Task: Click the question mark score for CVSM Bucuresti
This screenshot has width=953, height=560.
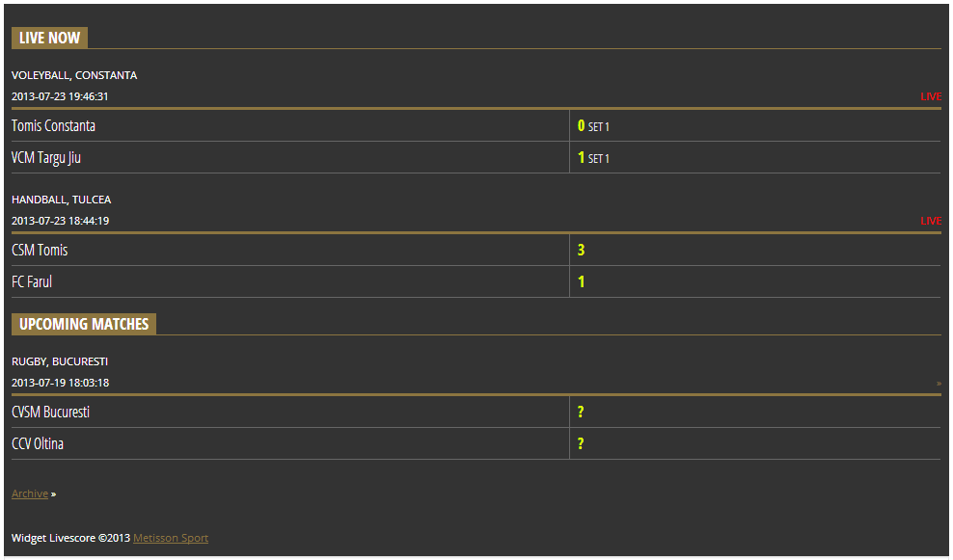Action: [x=581, y=413]
